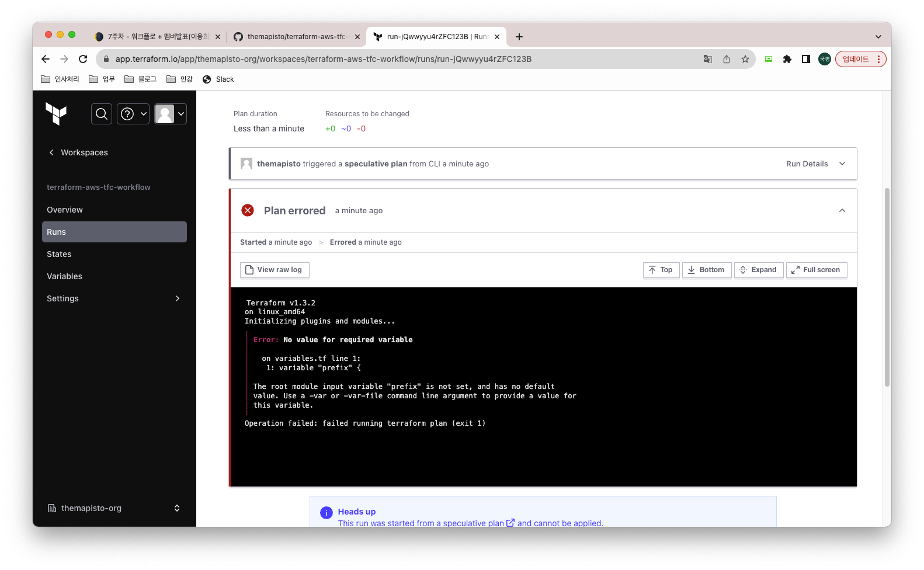Open Slack bookmark
The width and height of the screenshot is (924, 570).
click(x=218, y=79)
